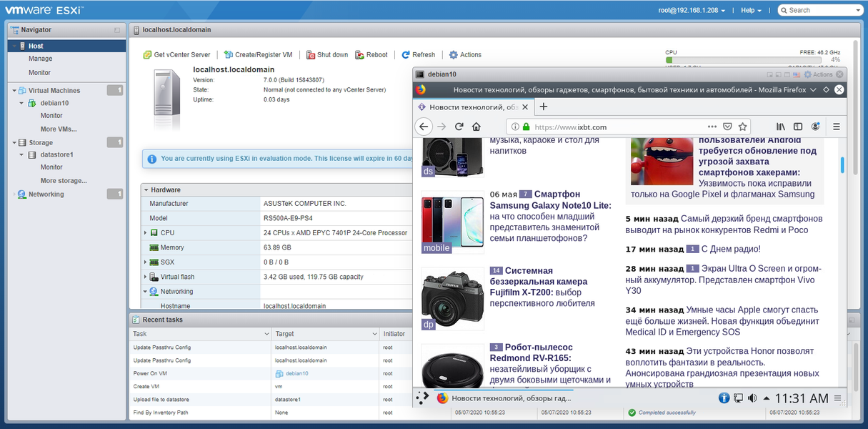868x429 pixels.
Task: Open Firefox Library icon
Action: 782,127
